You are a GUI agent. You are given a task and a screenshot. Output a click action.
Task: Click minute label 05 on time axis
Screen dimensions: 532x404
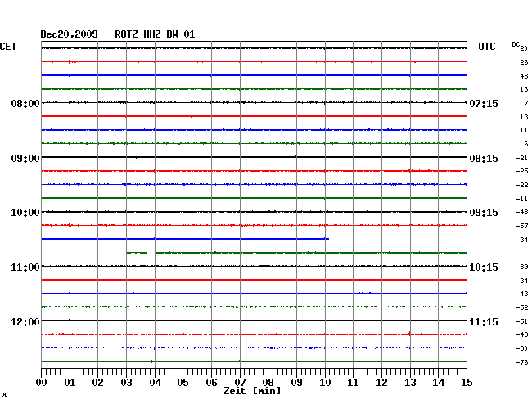183,383
